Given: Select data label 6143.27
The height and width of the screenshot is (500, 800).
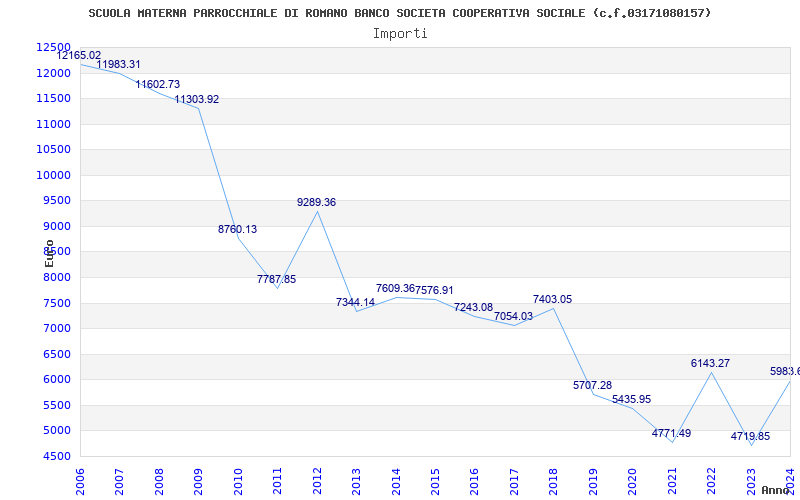Looking at the screenshot, I should [710, 363].
